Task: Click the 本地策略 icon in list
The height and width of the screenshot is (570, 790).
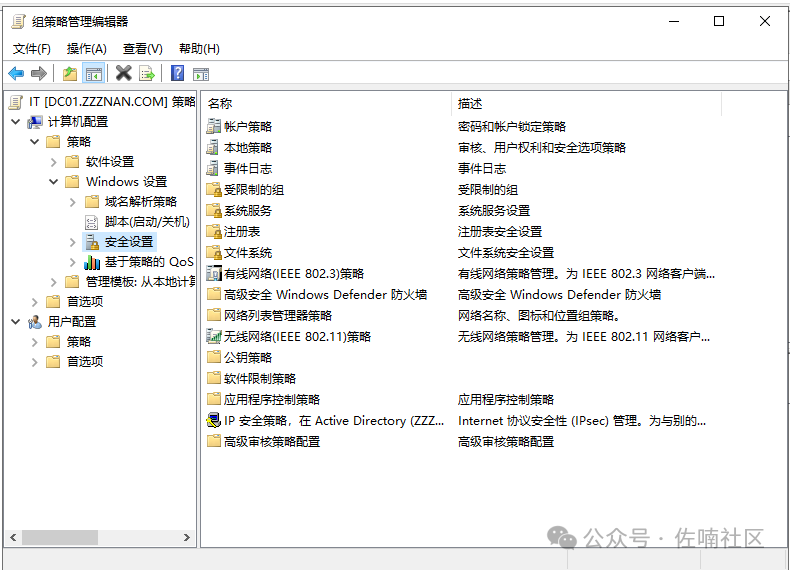Action: coord(214,147)
